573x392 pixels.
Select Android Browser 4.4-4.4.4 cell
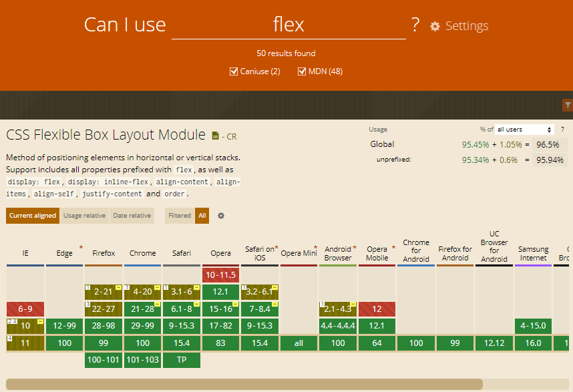338,326
